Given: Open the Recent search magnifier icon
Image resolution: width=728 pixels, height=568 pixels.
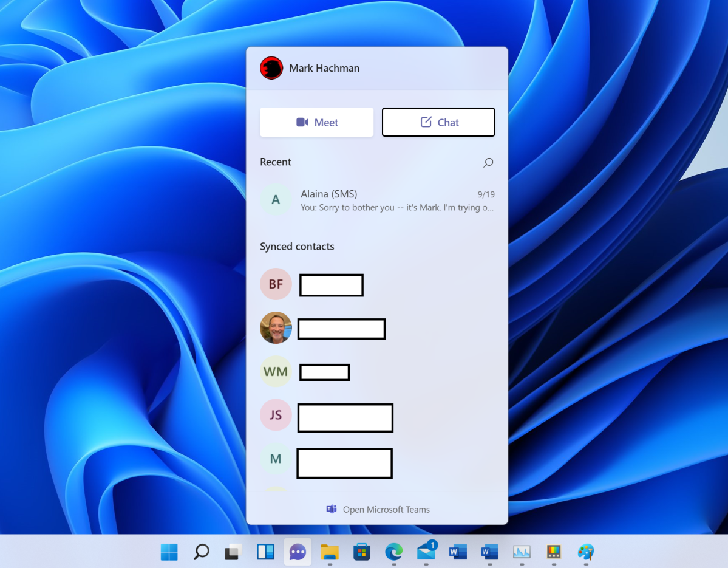Looking at the screenshot, I should (488, 162).
